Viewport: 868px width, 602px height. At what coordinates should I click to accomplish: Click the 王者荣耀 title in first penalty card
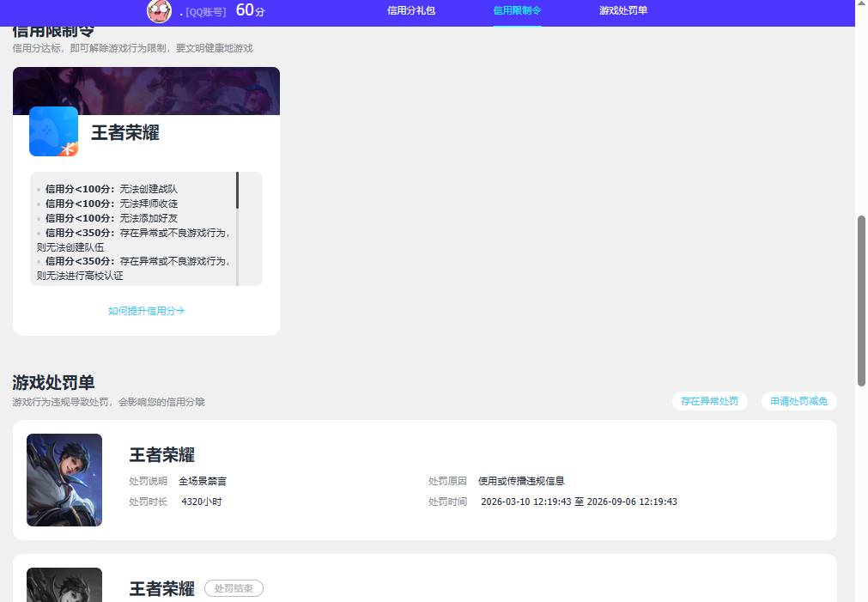coord(161,454)
